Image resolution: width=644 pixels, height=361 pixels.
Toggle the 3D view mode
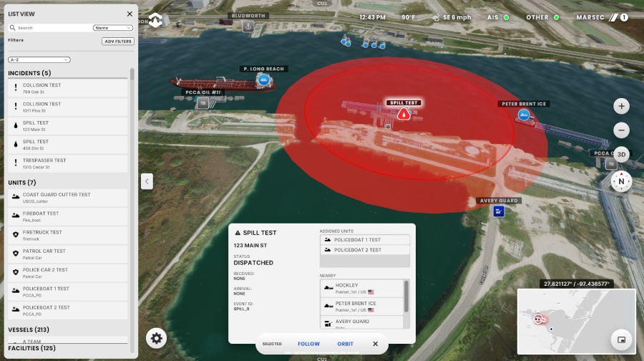[621, 155]
